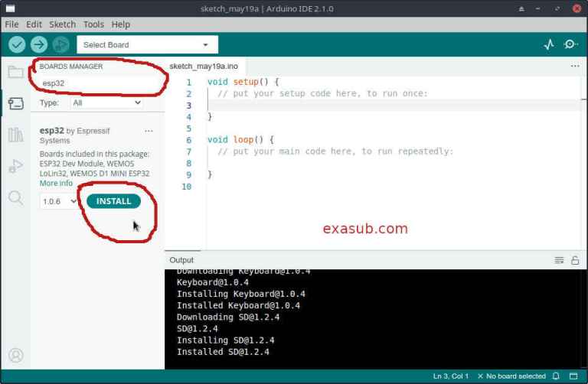The height and width of the screenshot is (384, 588).
Task: Open the File menu
Action: coord(11,24)
